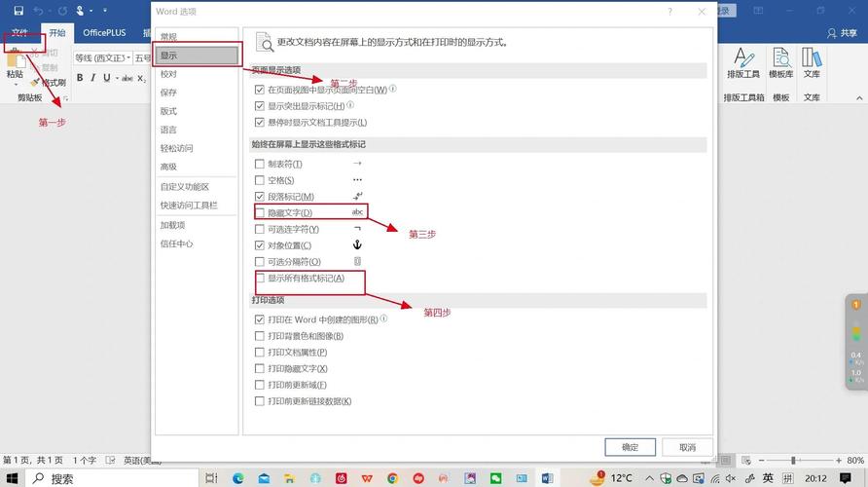Check the 隐藏文字(D) checkbox

[x=259, y=212]
